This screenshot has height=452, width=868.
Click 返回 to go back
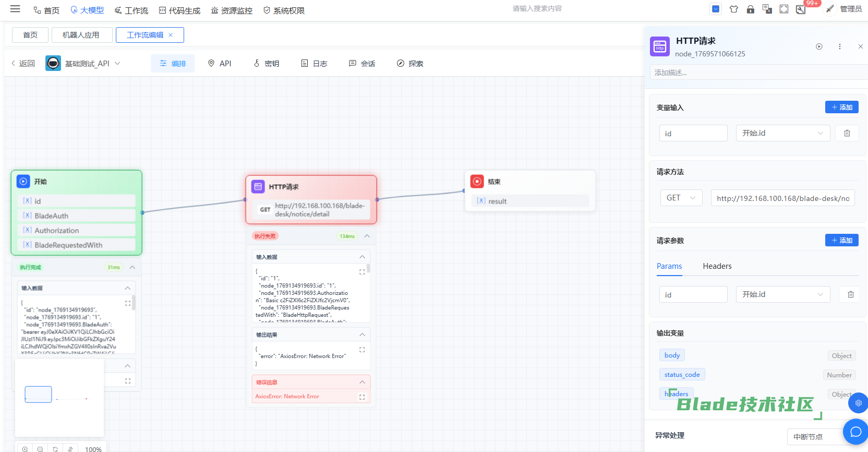(23, 64)
